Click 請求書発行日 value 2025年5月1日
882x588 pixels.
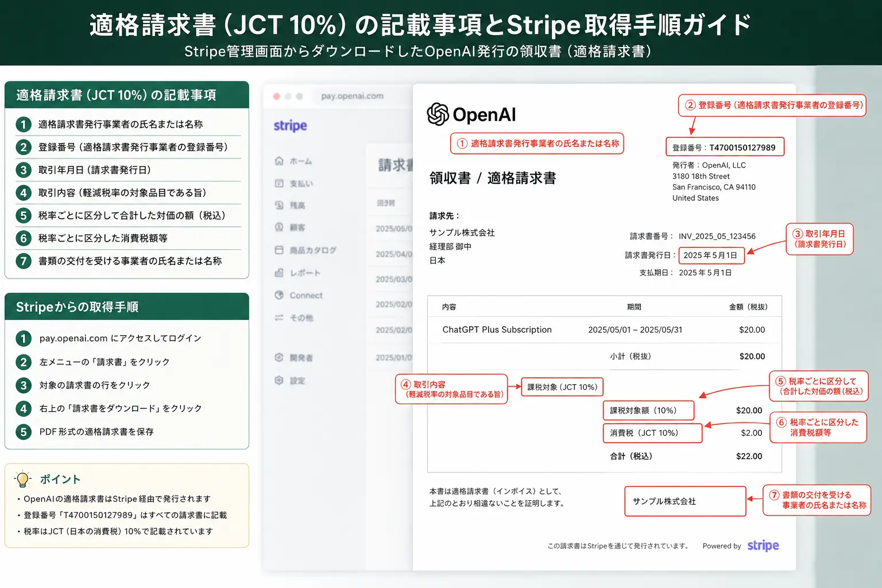[x=710, y=255]
